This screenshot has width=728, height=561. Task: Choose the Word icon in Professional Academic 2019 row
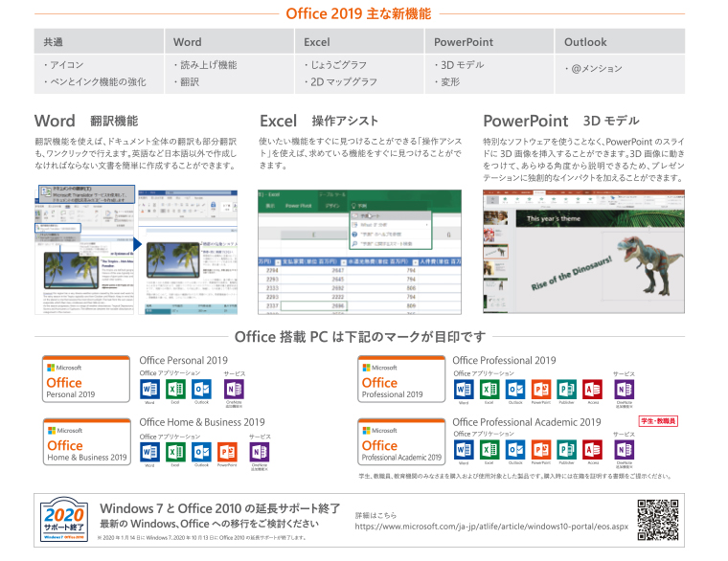464,450
